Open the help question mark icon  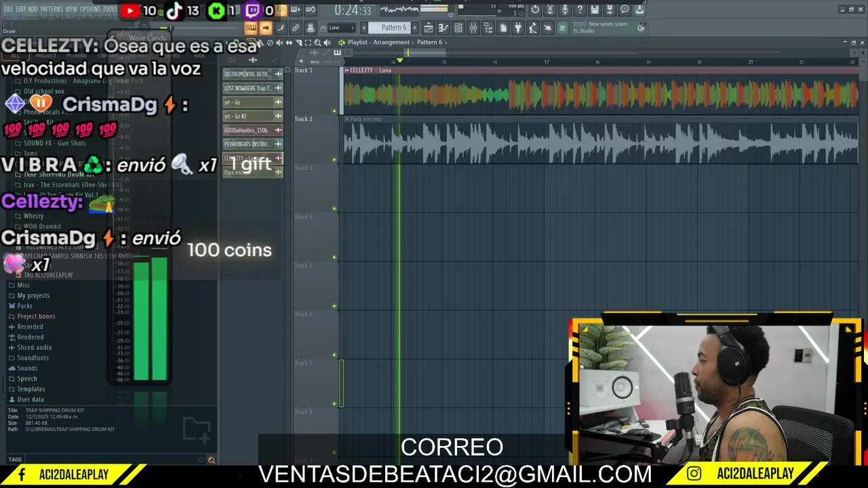point(580,10)
